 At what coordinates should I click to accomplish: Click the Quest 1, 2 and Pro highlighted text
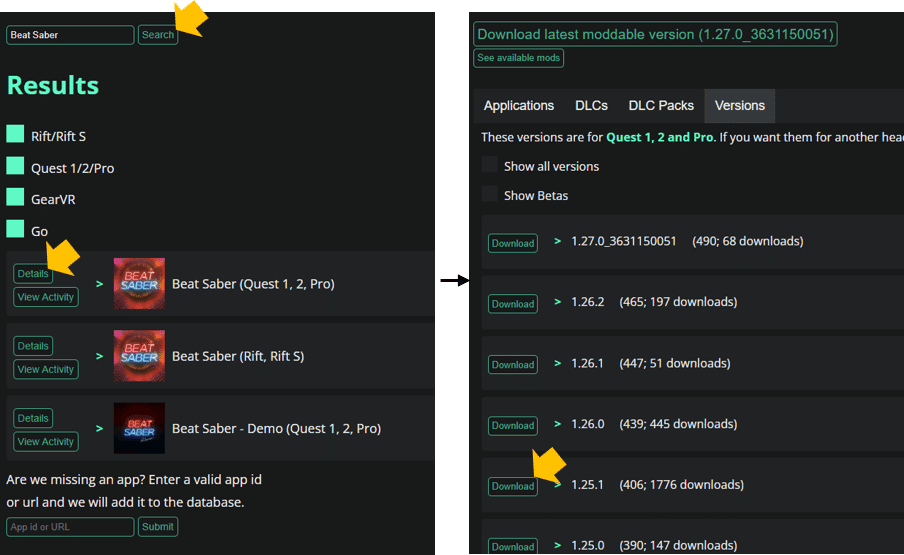[x=660, y=137]
